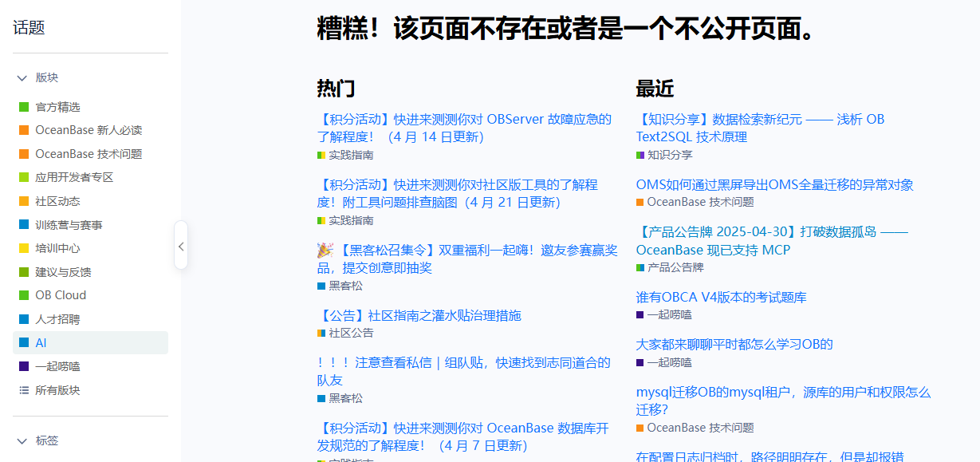Click OceanBase 技术问题 tag under OMS topic
Viewport: 980px width, 462px height.
[x=695, y=202]
